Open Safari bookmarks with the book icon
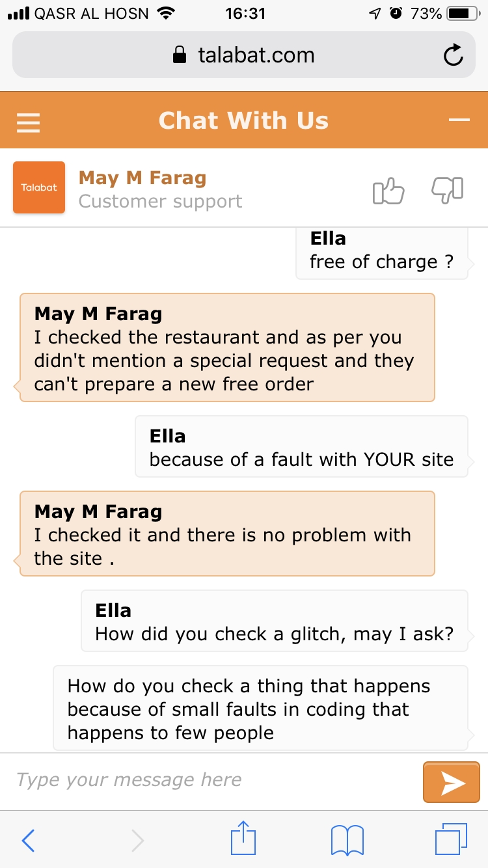The height and width of the screenshot is (868, 488). tap(347, 839)
